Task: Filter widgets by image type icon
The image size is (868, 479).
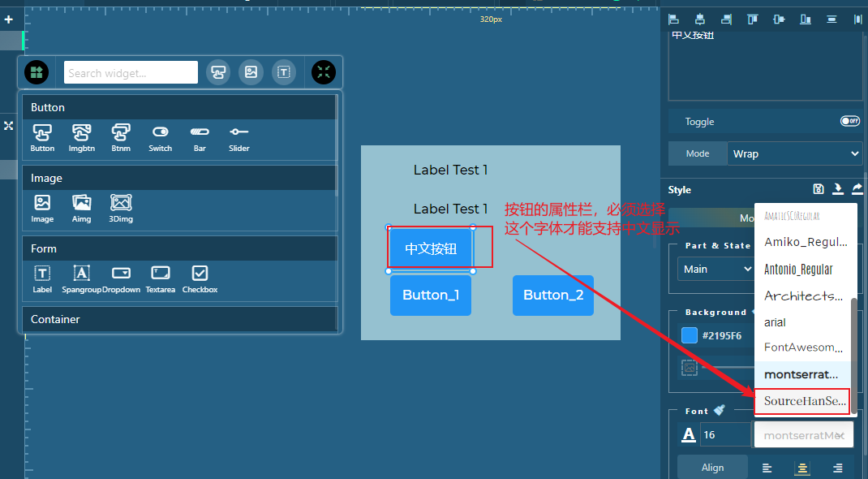Action: point(251,72)
